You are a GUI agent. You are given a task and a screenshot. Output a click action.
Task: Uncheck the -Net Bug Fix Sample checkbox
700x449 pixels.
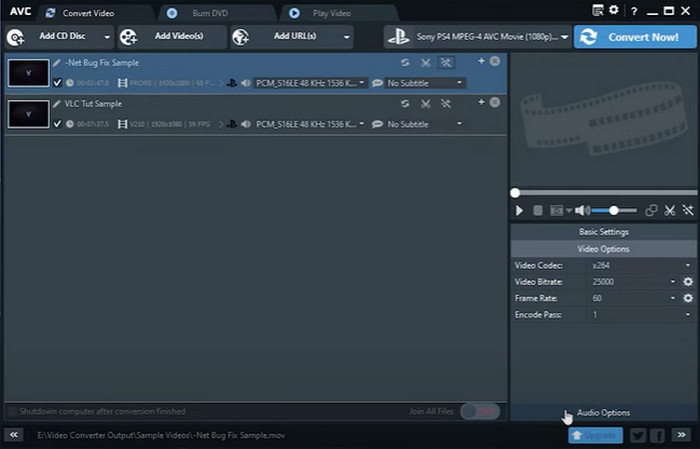[x=57, y=83]
